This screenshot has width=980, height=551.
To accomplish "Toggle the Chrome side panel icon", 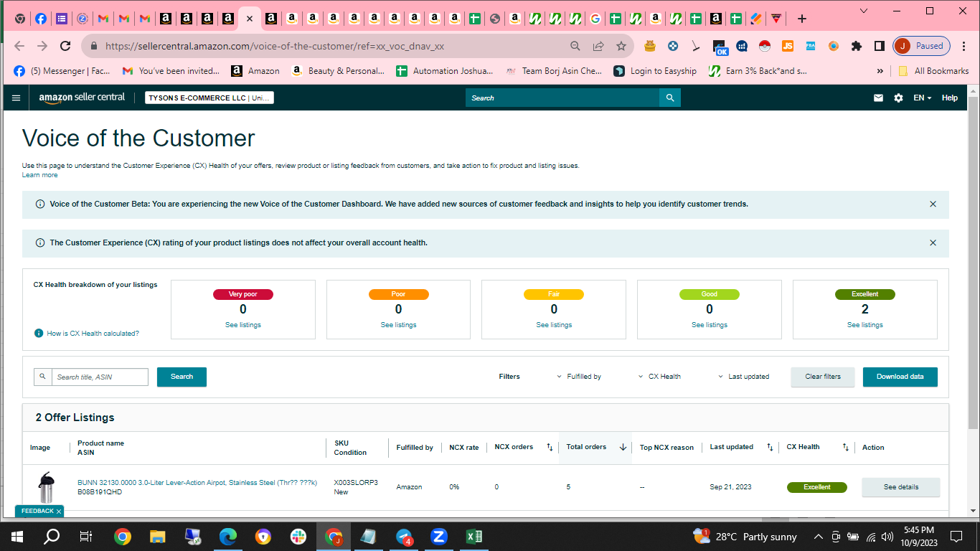I will (879, 46).
